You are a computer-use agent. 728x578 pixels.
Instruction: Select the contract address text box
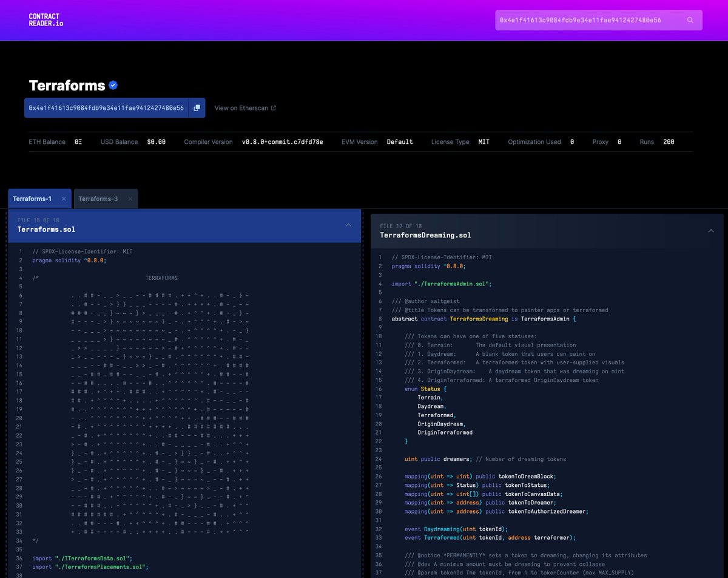(106, 107)
